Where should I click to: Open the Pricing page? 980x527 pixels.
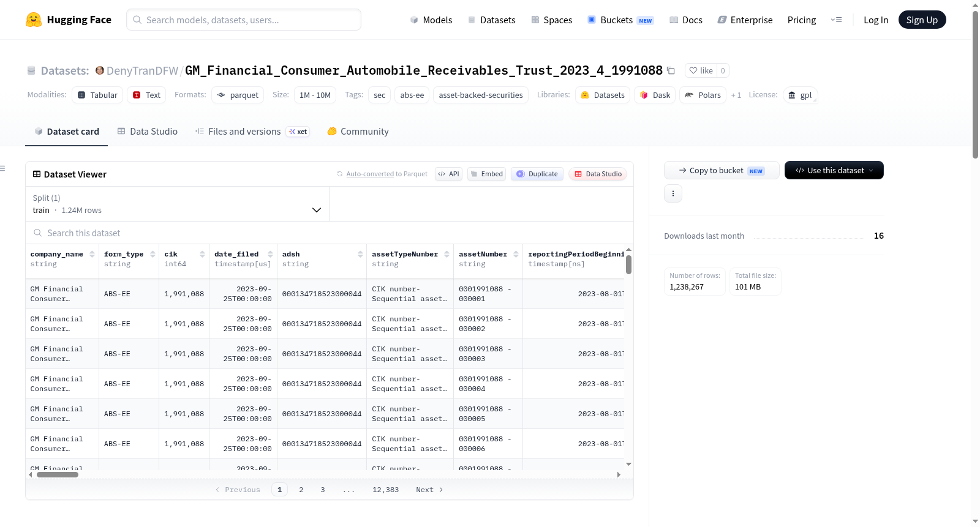click(x=802, y=20)
